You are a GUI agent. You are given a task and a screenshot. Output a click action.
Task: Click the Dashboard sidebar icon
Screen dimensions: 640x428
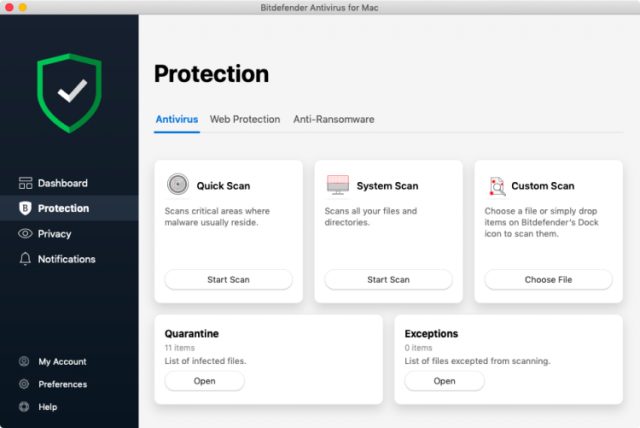click(26, 183)
